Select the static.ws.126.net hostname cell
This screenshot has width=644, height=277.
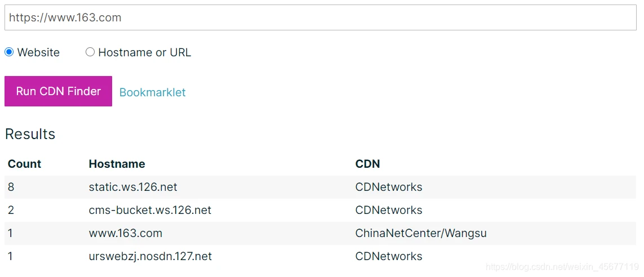[133, 187]
